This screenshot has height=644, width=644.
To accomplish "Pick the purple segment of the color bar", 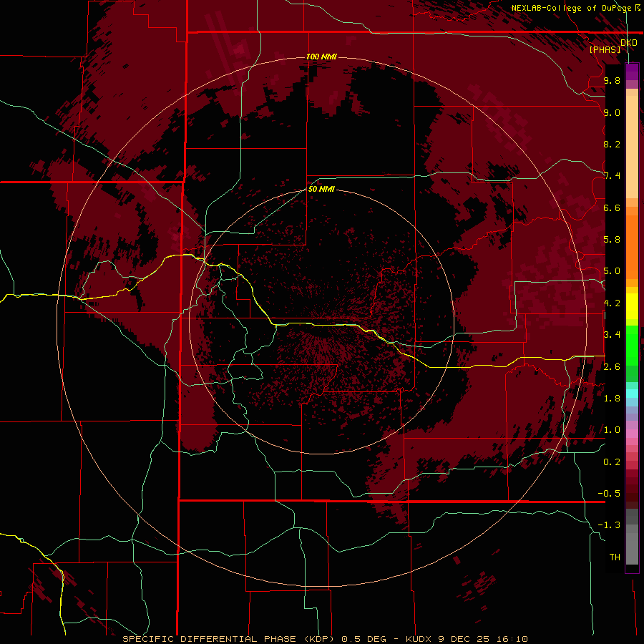I will point(632,72).
